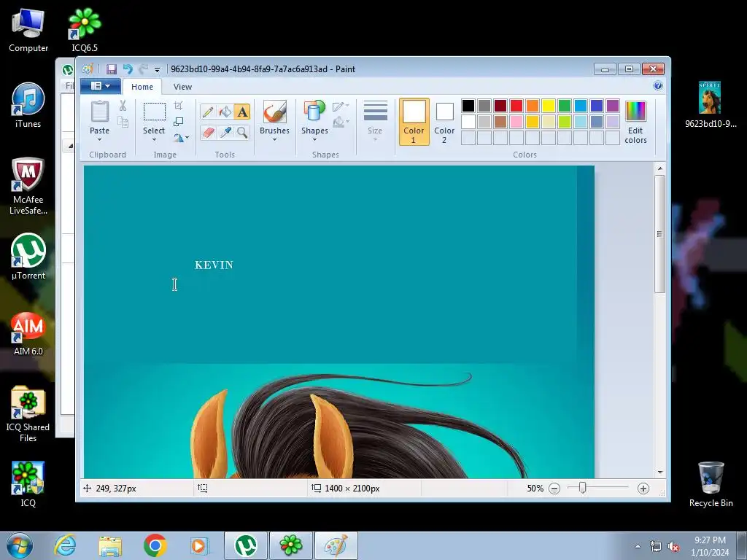Select the Pencil tool
Viewport: 747px width, 560px height.
click(208, 112)
